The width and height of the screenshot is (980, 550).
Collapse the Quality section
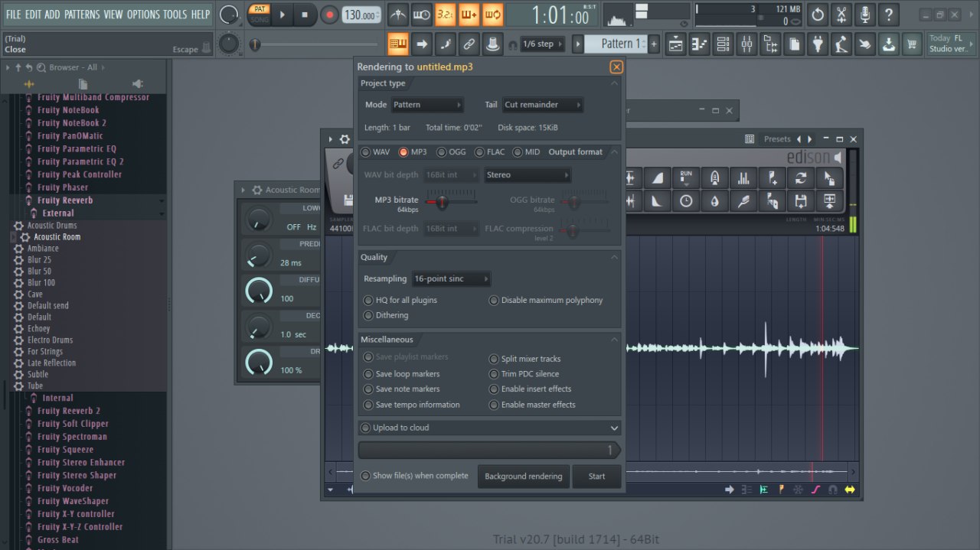coord(614,257)
